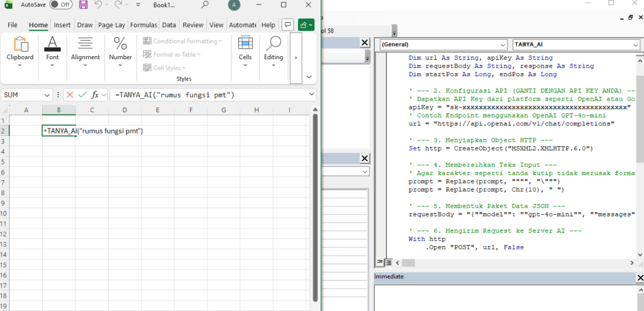Open the Number group percent button
Image resolution: width=644 pixels, height=311 pixels.
pyautogui.click(x=120, y=53)
